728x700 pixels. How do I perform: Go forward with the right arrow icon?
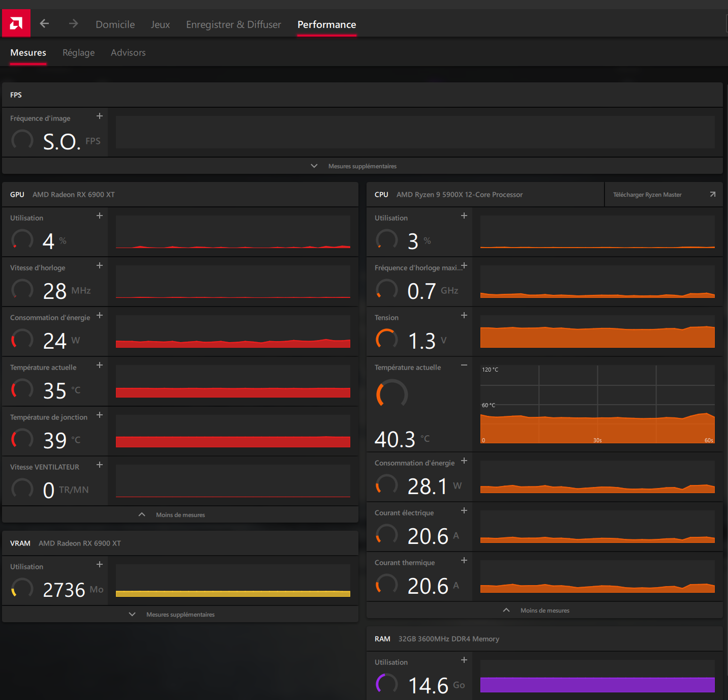[74, 23]
